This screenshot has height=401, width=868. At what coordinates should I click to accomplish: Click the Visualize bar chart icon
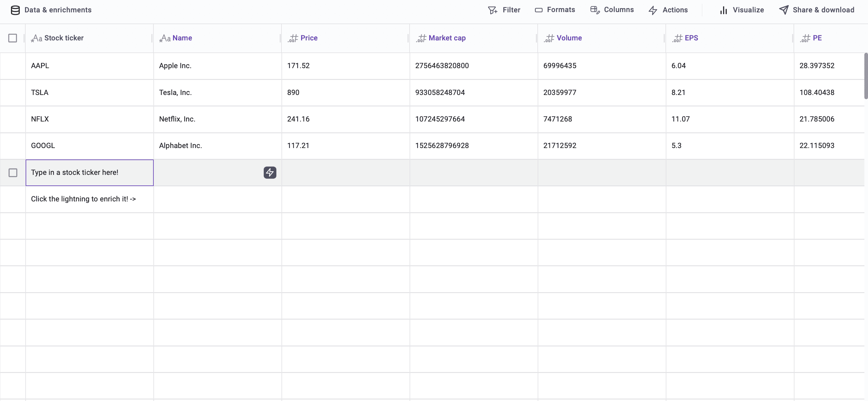click(723, 10)
